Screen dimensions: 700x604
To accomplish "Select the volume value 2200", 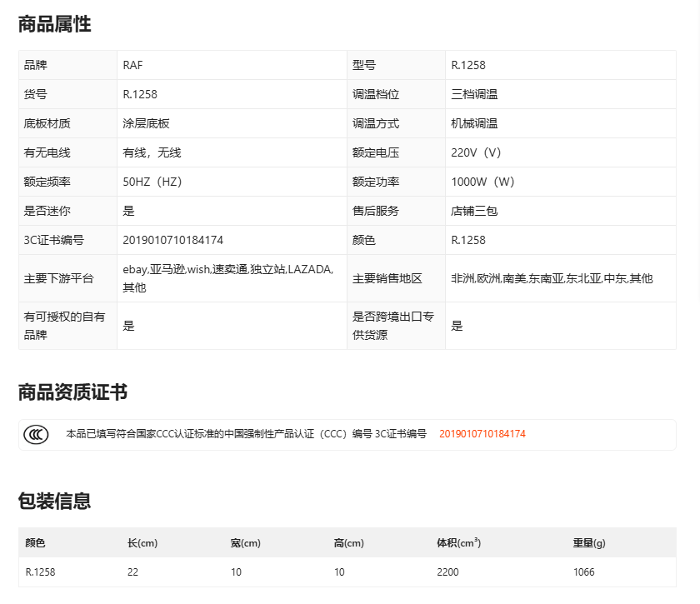I will tap(447, 572).
